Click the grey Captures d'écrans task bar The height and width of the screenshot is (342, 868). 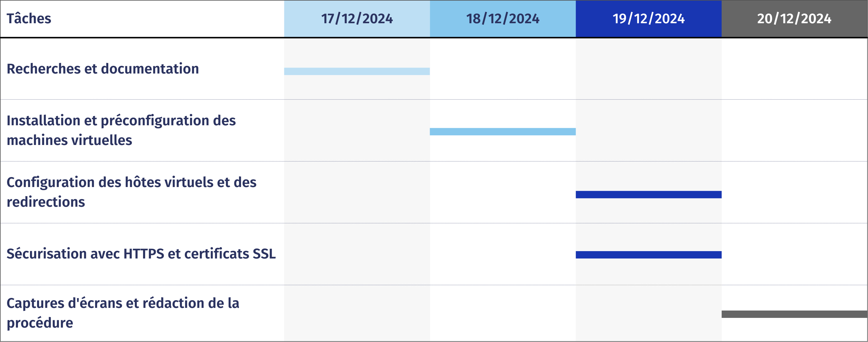point(794,314)
